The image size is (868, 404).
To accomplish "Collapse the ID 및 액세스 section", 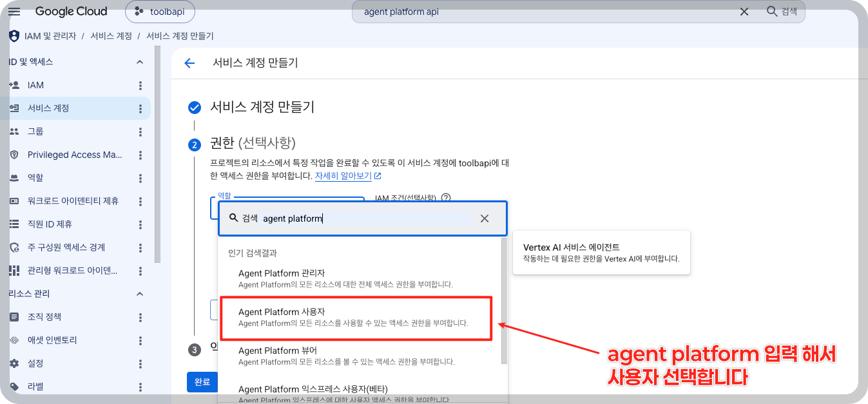I will 140,62.
